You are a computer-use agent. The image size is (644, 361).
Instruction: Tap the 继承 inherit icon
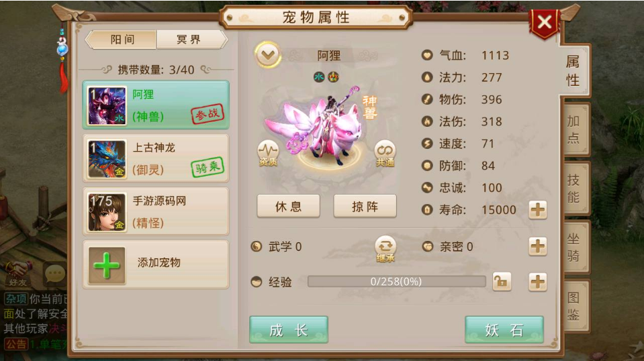[385, 248]
